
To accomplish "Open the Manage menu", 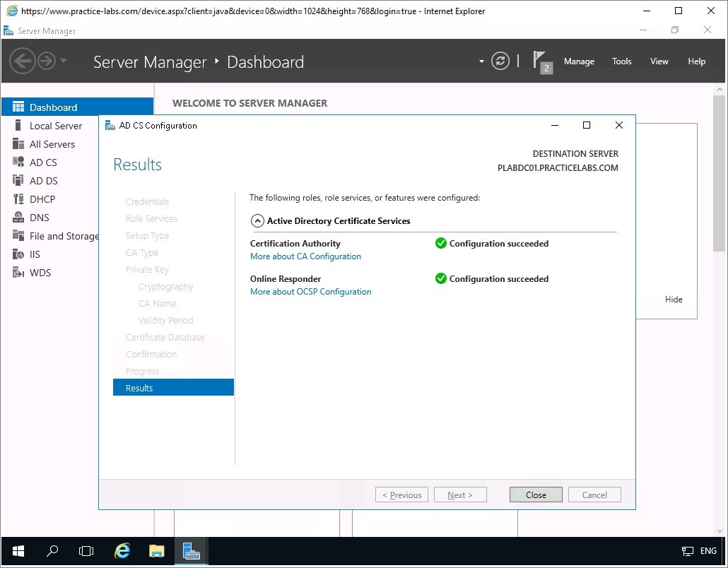I will (x=579, y=61).
